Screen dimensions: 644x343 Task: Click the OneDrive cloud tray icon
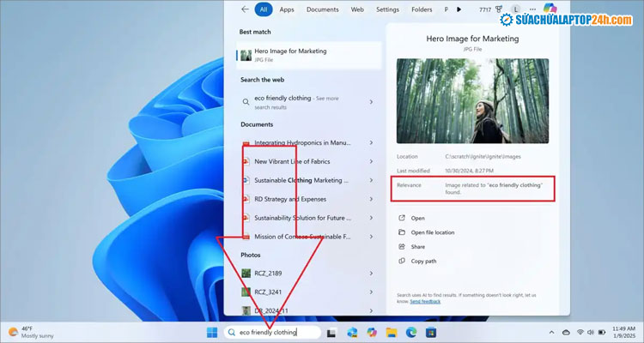(567, 333)
